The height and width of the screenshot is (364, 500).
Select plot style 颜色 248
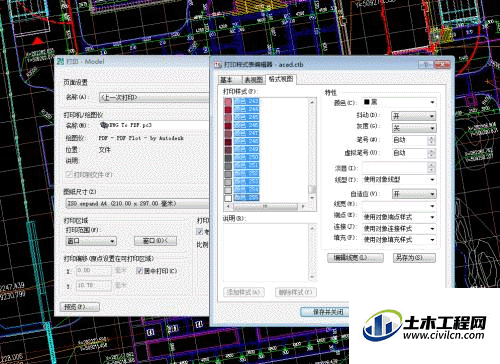pyautogui.click(x=246, y=141)
